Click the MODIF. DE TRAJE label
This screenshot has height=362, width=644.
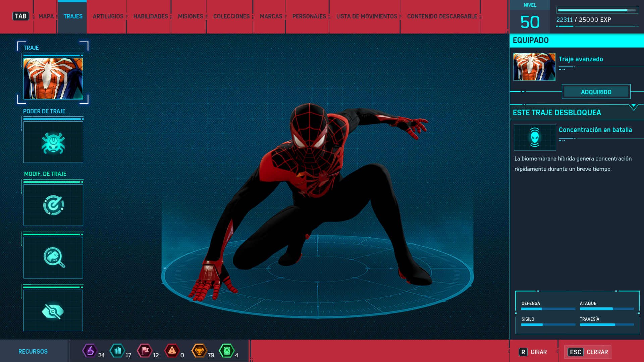click(x=45, y=174)
